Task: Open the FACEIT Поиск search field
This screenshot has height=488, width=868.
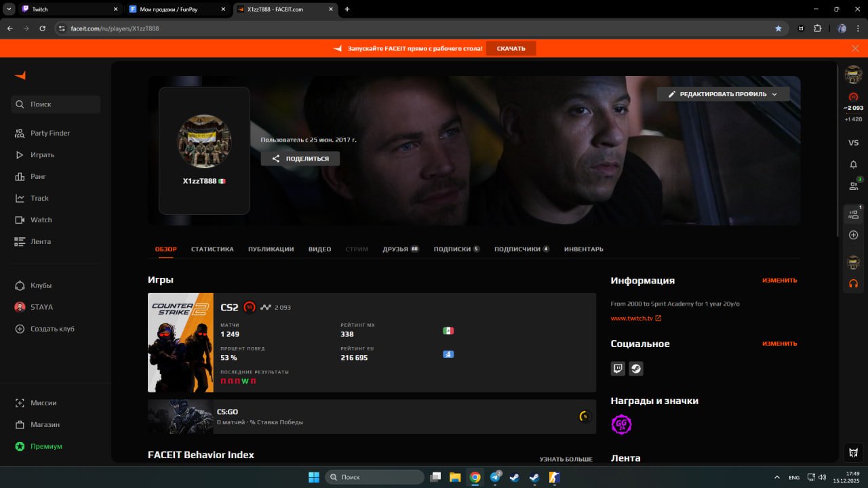Action: point(54,104)
